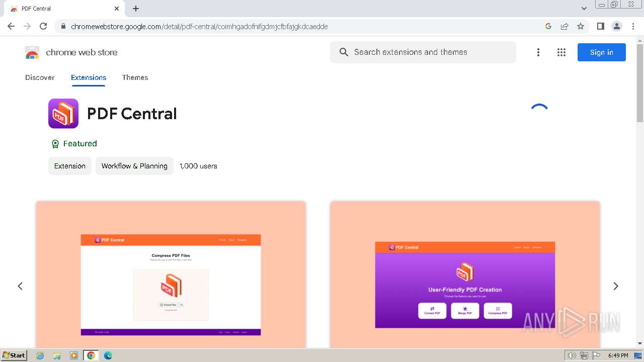Open the Workflow & Planning category

click(x=134, y=166)
